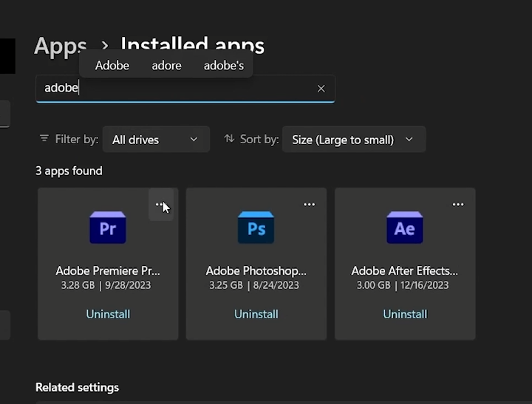532x404 pixels.
Task: Uninstall Adobe Premiere Pro
Action: point(108,314)
